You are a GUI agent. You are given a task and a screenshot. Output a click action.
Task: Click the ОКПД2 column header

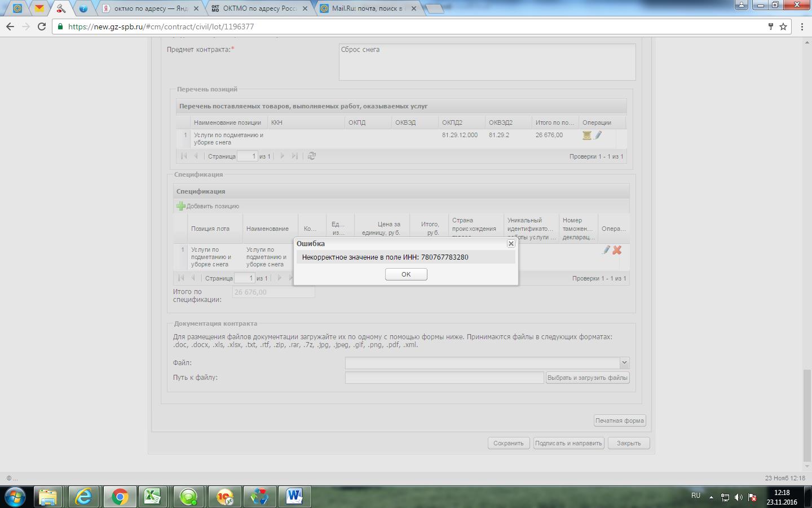pyautogui.click(x=461, y=122)
